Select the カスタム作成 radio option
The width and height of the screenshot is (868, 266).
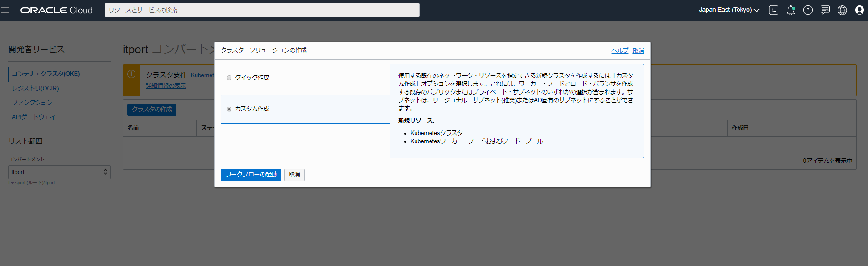(229, 109)
